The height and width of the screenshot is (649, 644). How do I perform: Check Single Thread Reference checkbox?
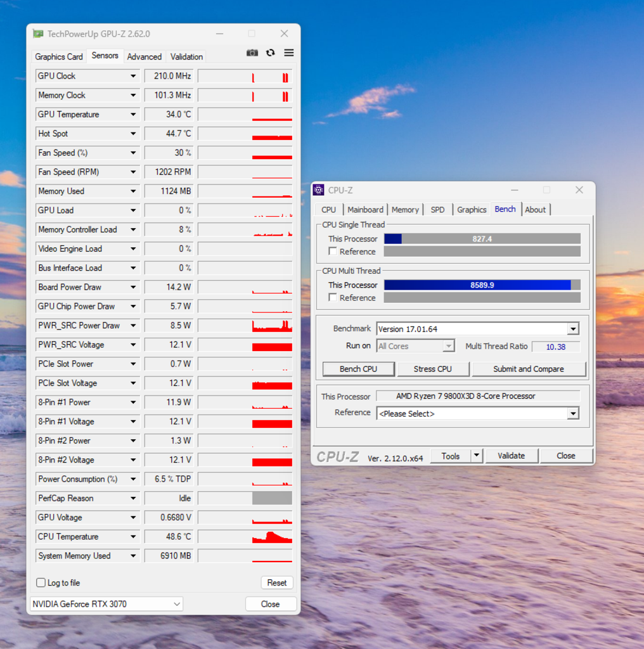332,251
